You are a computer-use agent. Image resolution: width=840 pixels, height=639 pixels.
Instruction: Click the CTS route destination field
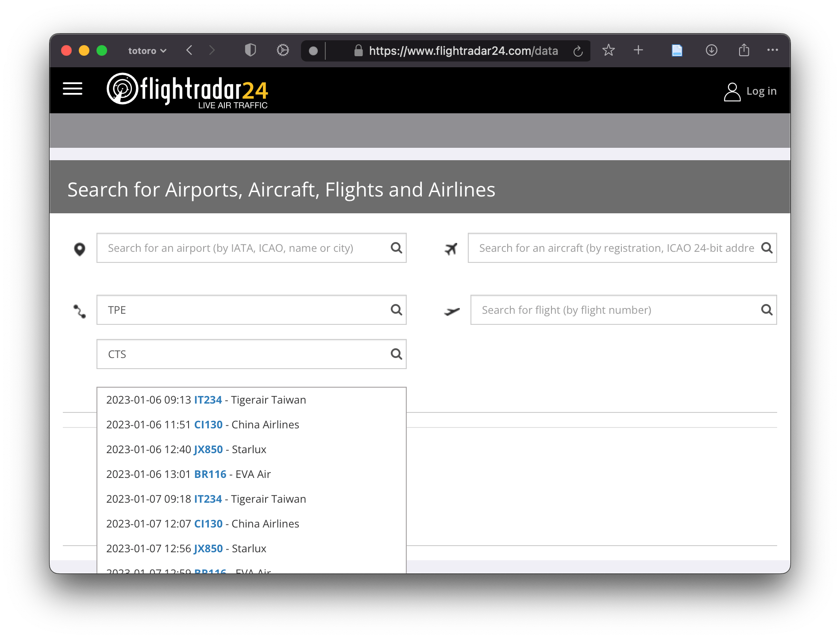pyautogui.click(x=251, y=354)
